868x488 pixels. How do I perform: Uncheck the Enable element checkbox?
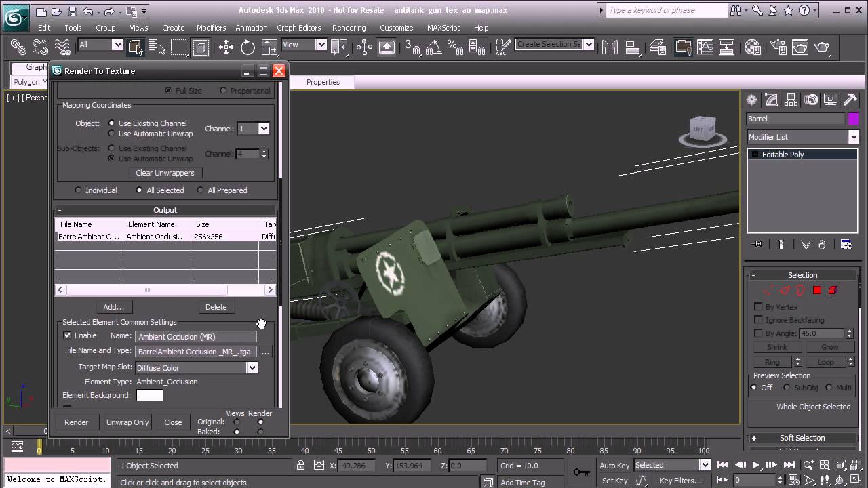click(67, 335)
